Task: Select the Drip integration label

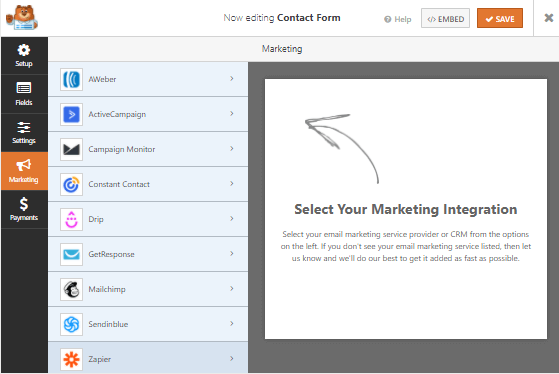Action: click(96, 219)
